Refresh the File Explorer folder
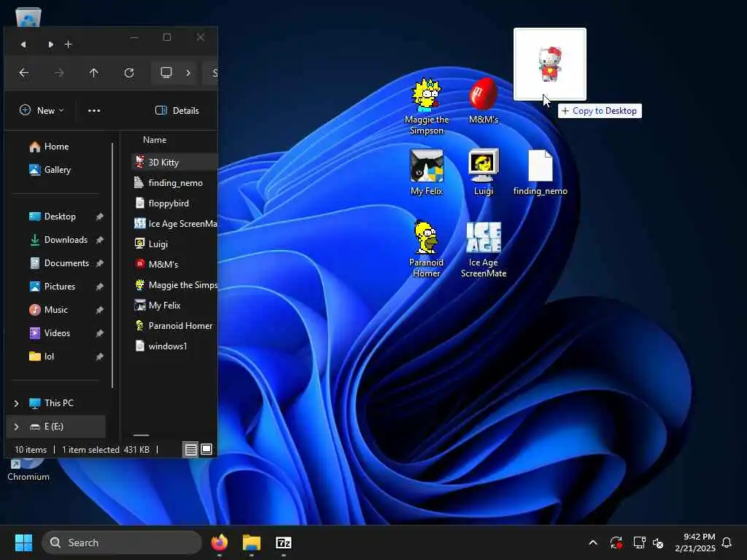The width and height of the screenshot is (747, 560). [129, 73]
